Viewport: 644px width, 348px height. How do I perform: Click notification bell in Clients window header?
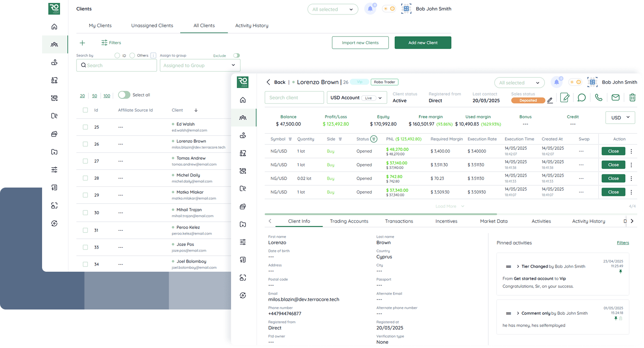[370, 9]
